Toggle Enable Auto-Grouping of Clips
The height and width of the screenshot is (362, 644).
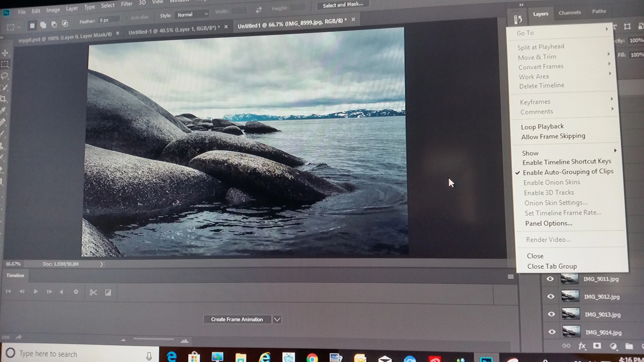pyautogui.click(x=568, y=172)
